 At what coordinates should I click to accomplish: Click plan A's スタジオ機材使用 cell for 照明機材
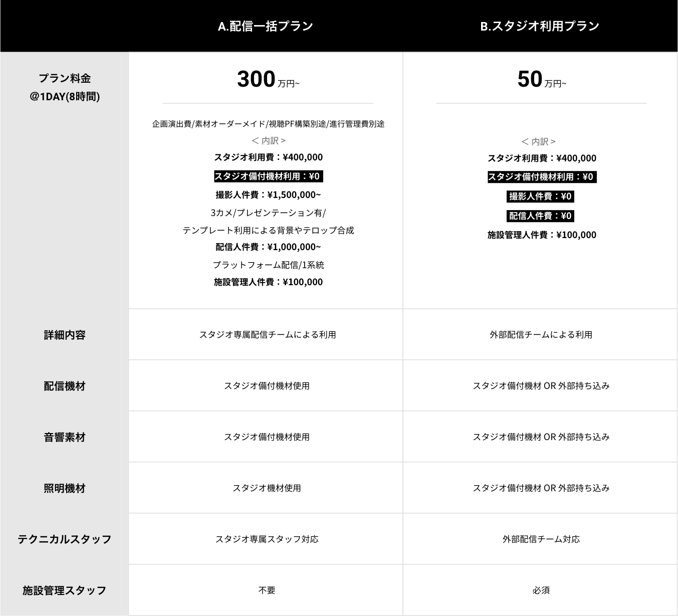click(x=267, y=488)
